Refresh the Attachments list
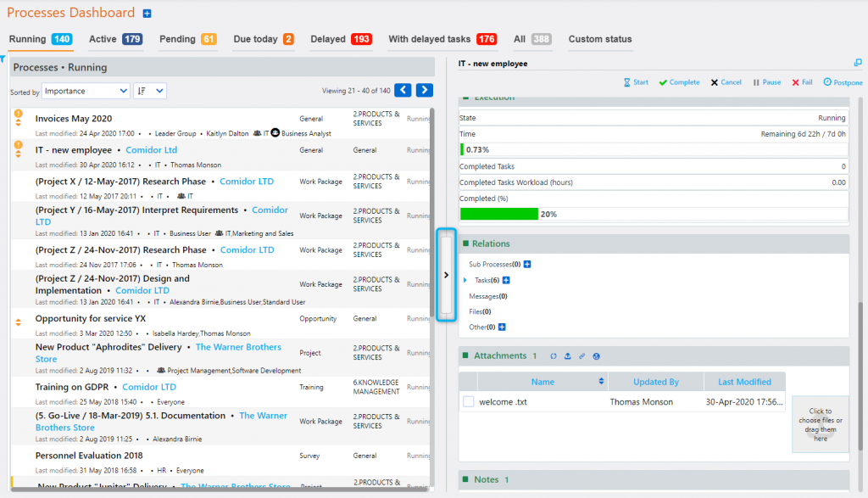Viewport: 868px width, 498px height. [x=554, y=356]
